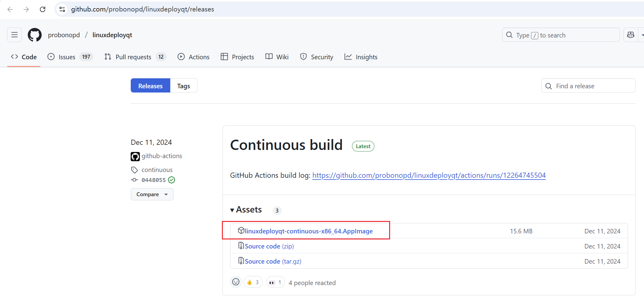Collapse the Assets section
Image resolution: width=644 pixels, height=302 pixels.
coord(246,209)
